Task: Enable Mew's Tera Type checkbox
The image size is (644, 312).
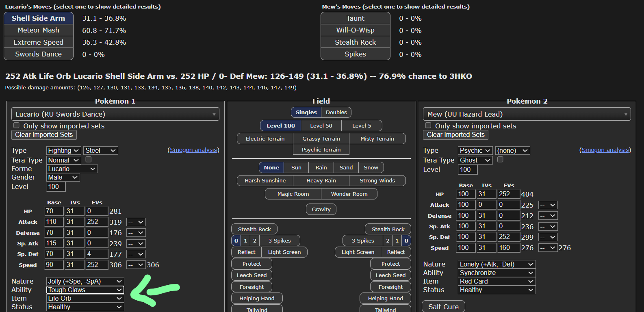Action: click(x=500, y=160)
